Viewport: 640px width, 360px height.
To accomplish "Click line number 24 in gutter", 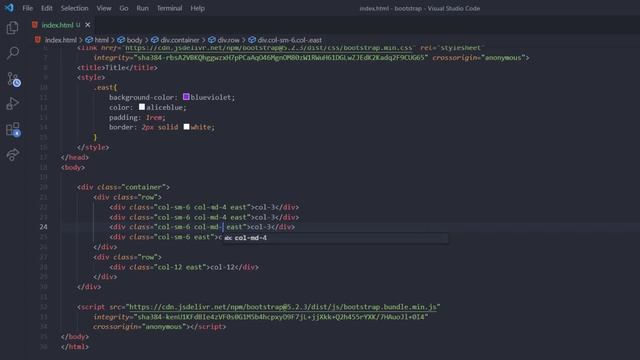I will (x=44, y=227).
